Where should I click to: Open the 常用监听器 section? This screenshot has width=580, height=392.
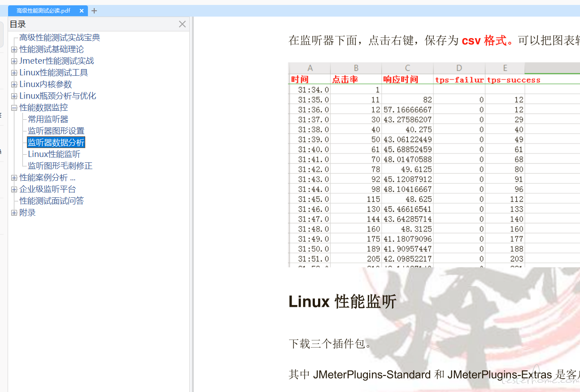[48, 119]
